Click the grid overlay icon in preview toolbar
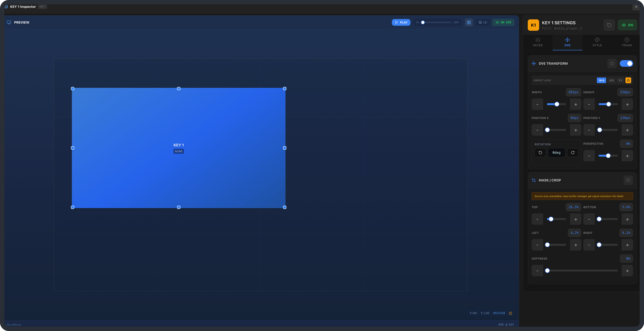This screenshot has width=644, height=331. pyautogui.click(x=469, y=23)
